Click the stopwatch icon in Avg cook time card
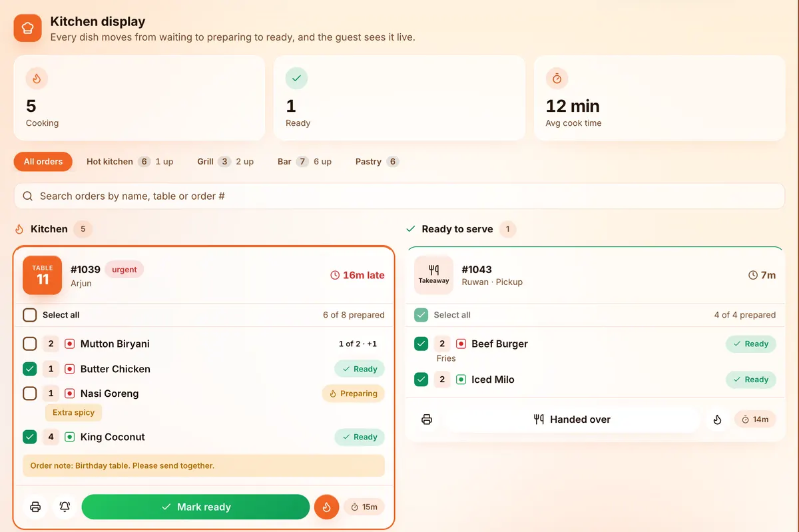Image resolution: width=799 pixels, height=532 pixels. coord(557,78)
